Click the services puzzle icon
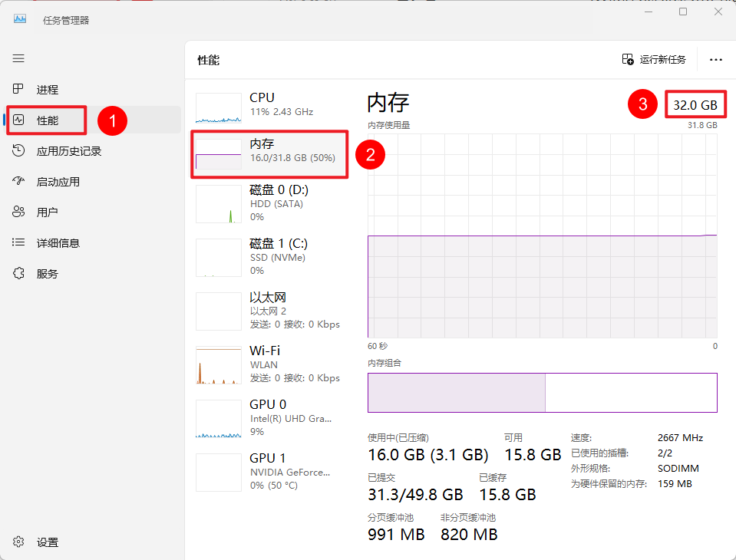Viewport: 736px width, 560px height. point(18,273)
